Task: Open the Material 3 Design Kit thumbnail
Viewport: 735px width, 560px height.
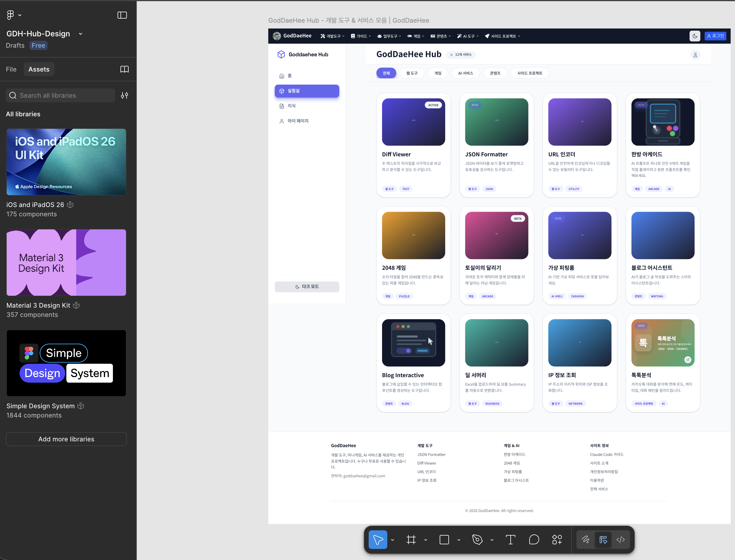Action: click(66, 262)
